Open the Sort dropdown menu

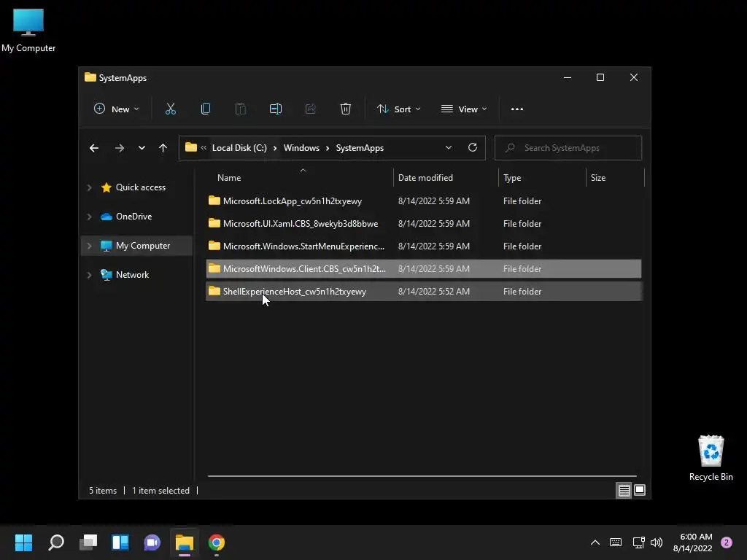[x=398, y=109]
